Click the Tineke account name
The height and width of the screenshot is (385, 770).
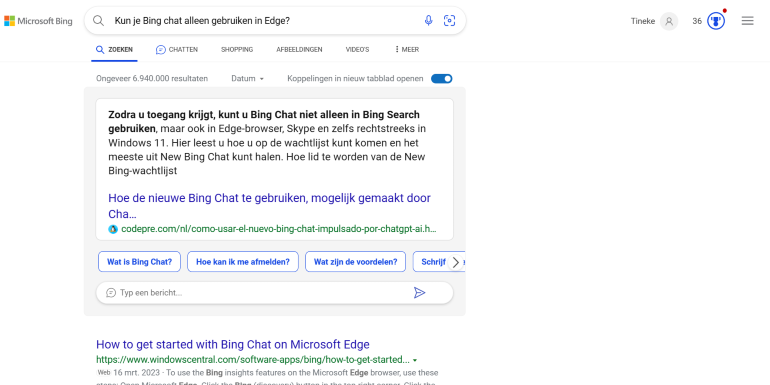pyautogui.click(x=643, y=21)
